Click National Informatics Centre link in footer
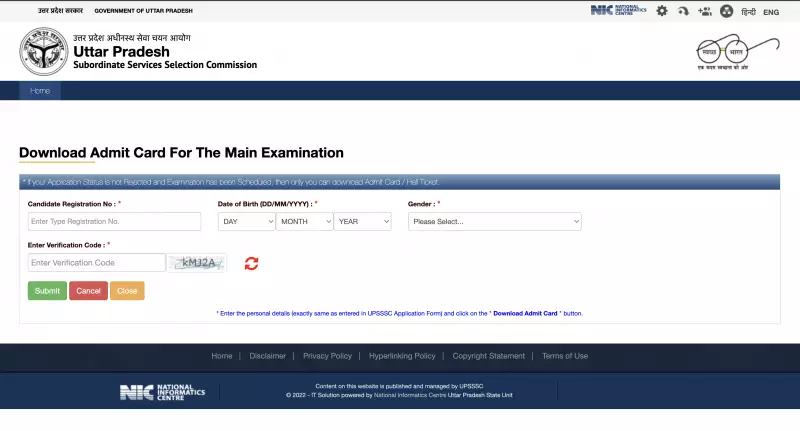 410,395
